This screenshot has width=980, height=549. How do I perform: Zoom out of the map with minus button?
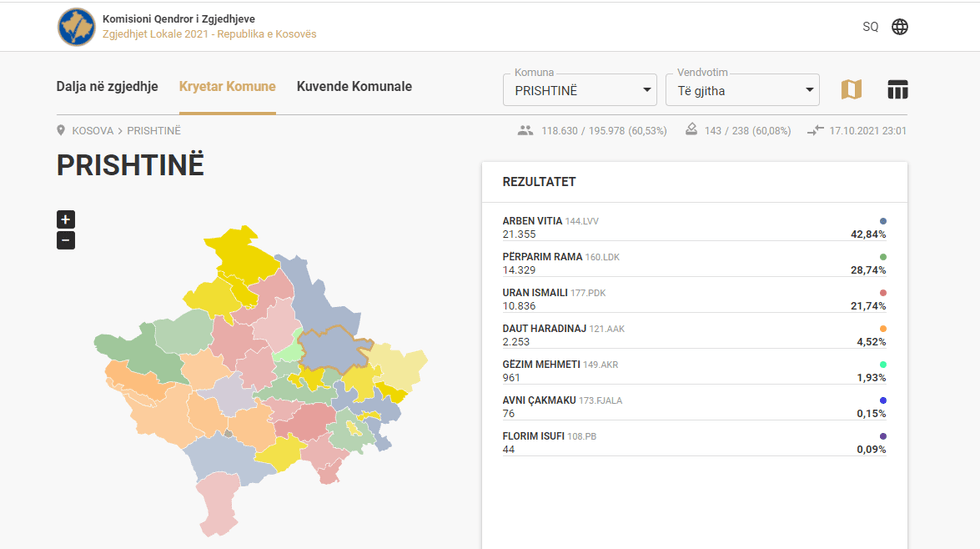coord(66,240)
